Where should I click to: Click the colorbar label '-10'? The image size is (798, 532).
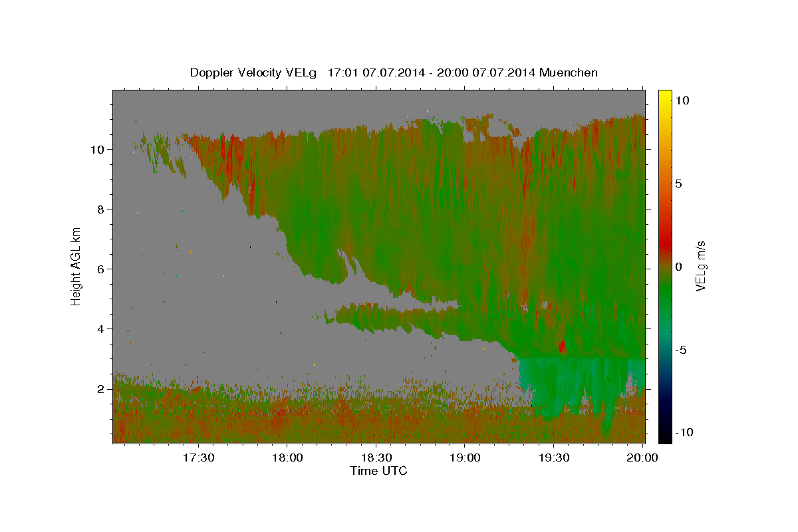coord(684,432)
